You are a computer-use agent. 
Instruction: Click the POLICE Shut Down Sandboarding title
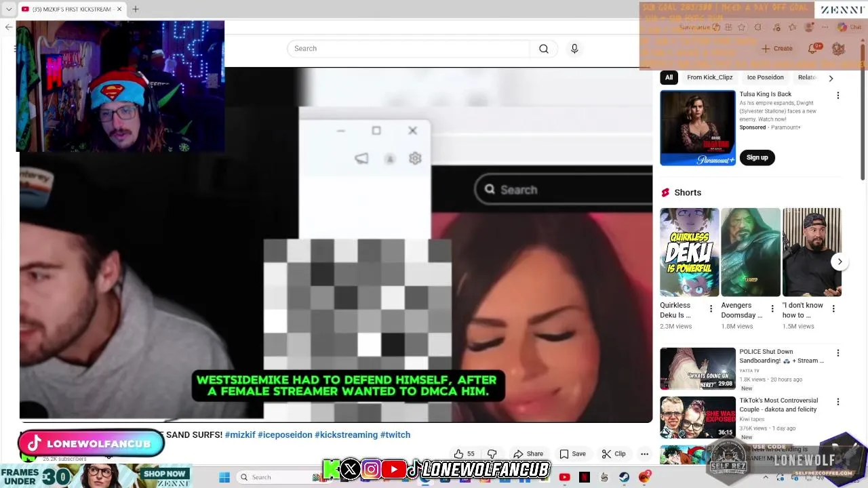pos(782,357)
